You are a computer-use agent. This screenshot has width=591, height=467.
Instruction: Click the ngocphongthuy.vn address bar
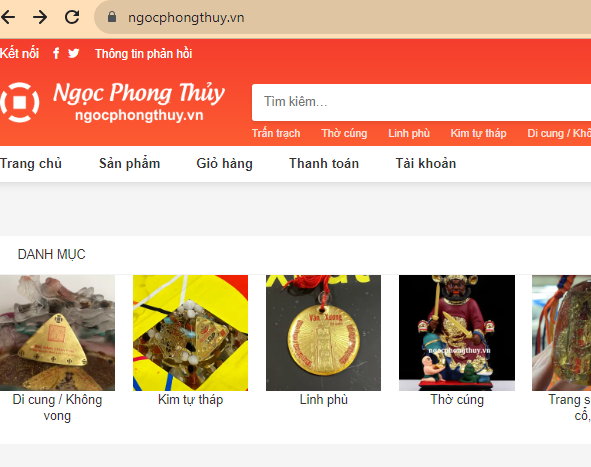pyautogui.click(x=342, y=17)
